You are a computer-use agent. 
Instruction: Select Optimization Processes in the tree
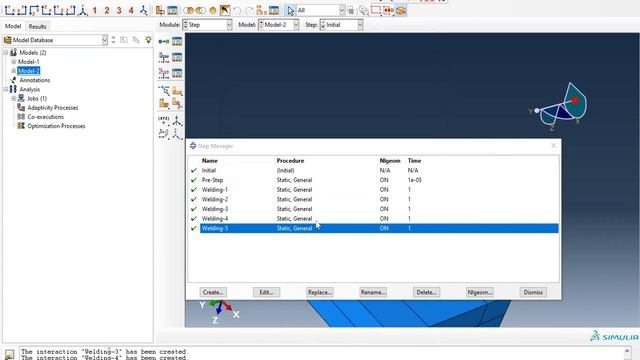click(x=56, y=126)
